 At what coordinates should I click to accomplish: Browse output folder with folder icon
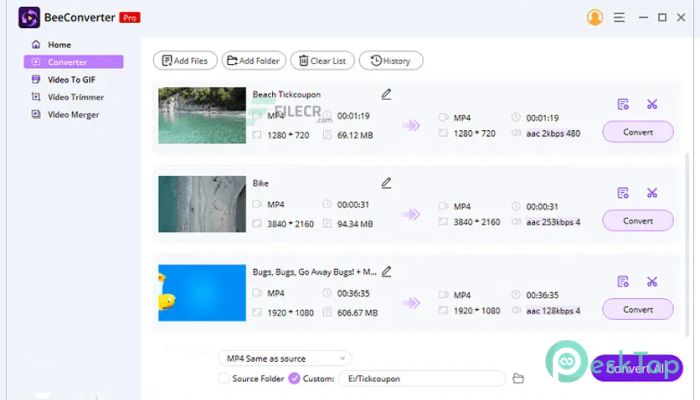coord(518,379)
